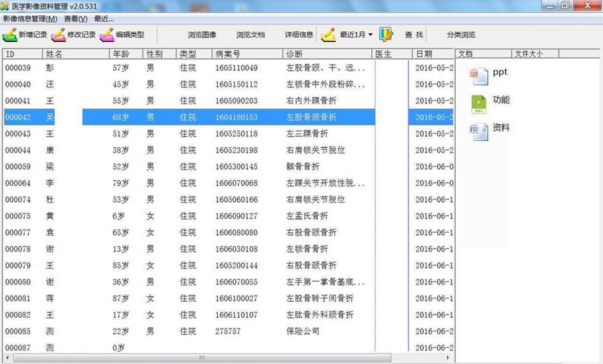Click the 浏览图像 button
Screen dimensions: 603x364
(x=202, y=35)
